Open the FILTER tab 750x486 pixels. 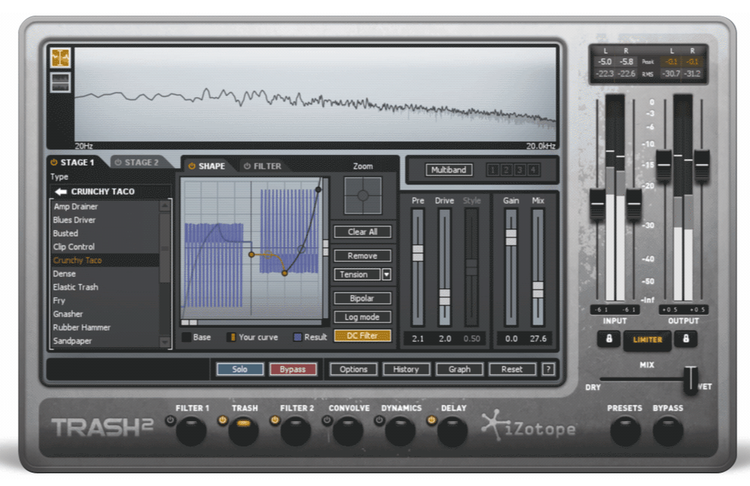coord(262,166)
